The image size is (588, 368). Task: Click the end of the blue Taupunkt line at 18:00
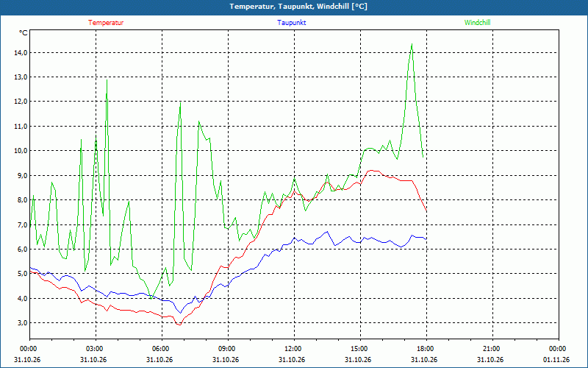click(426, 239)
